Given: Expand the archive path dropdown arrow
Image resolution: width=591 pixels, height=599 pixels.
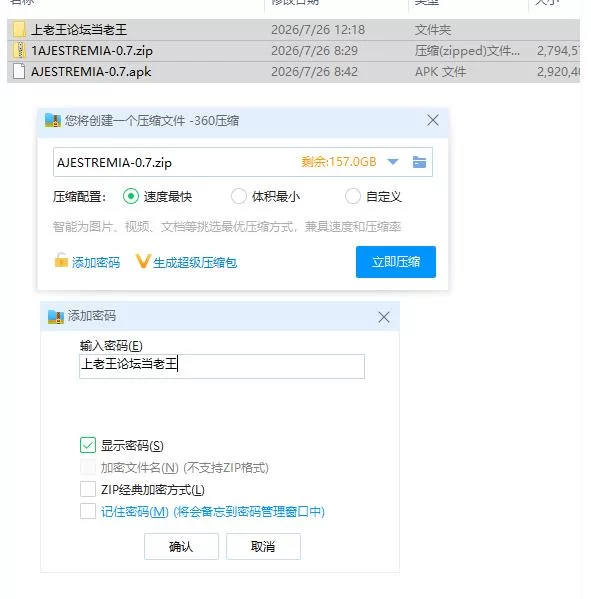Looking at the screenshot, I should [393, 162].
